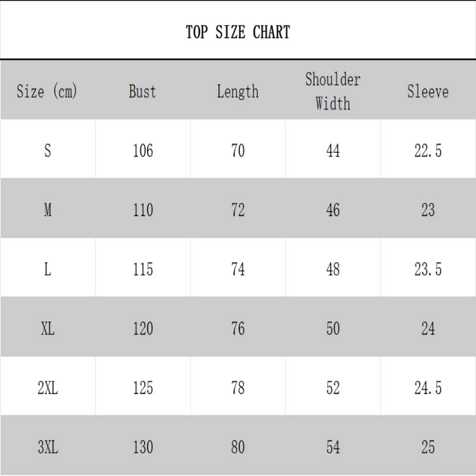This screenshot has width=476, height=476.
Task: Click the 3XL size row label
Action: tap(48, 447)
